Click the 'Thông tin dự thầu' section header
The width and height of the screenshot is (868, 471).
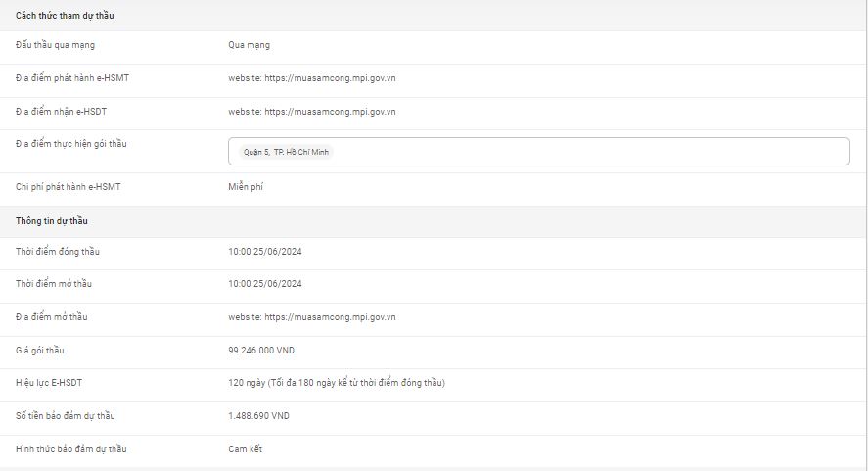[52, 221]
